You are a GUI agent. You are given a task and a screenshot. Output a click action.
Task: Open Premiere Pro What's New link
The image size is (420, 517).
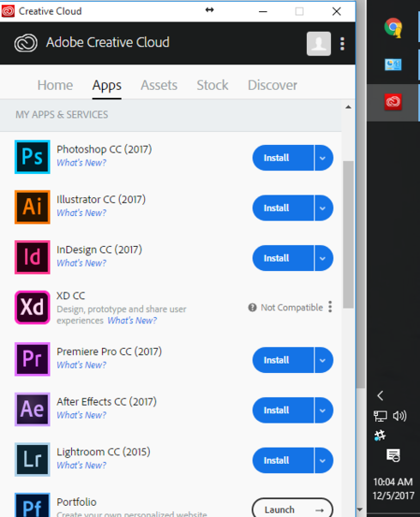click(x=81, y=365)
